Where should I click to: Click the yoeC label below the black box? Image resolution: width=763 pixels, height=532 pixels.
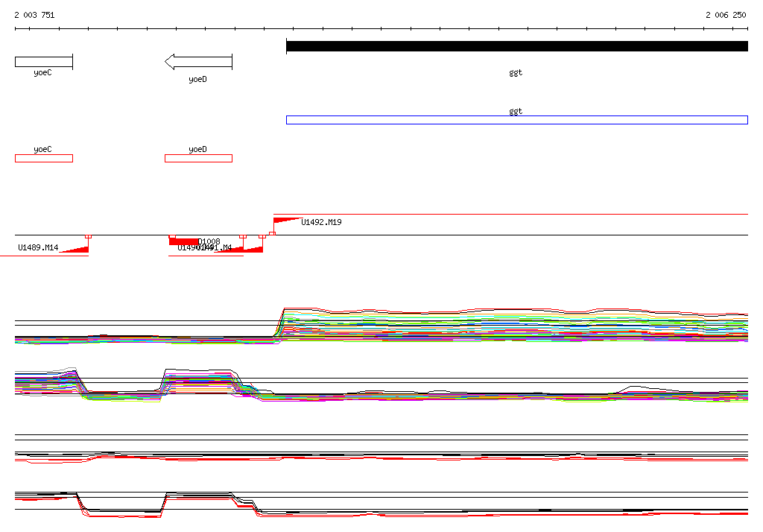tap(42, 72)
